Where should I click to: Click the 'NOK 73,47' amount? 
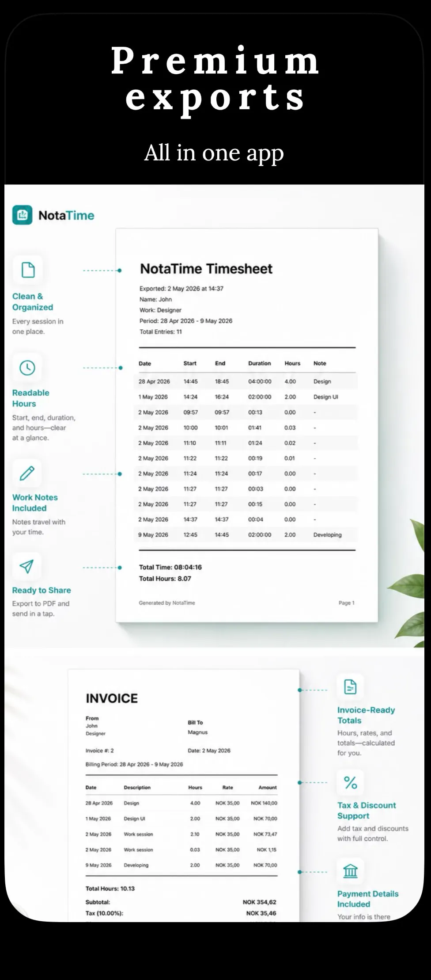[x=265, y=834]
